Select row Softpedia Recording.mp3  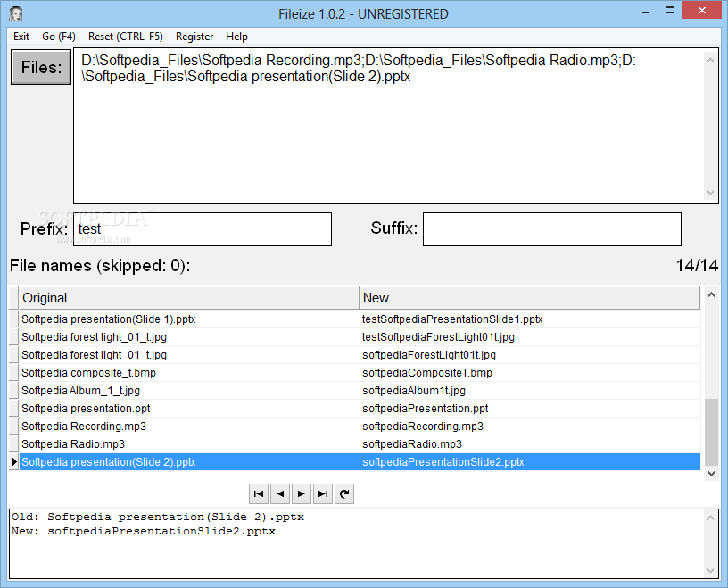189,426
